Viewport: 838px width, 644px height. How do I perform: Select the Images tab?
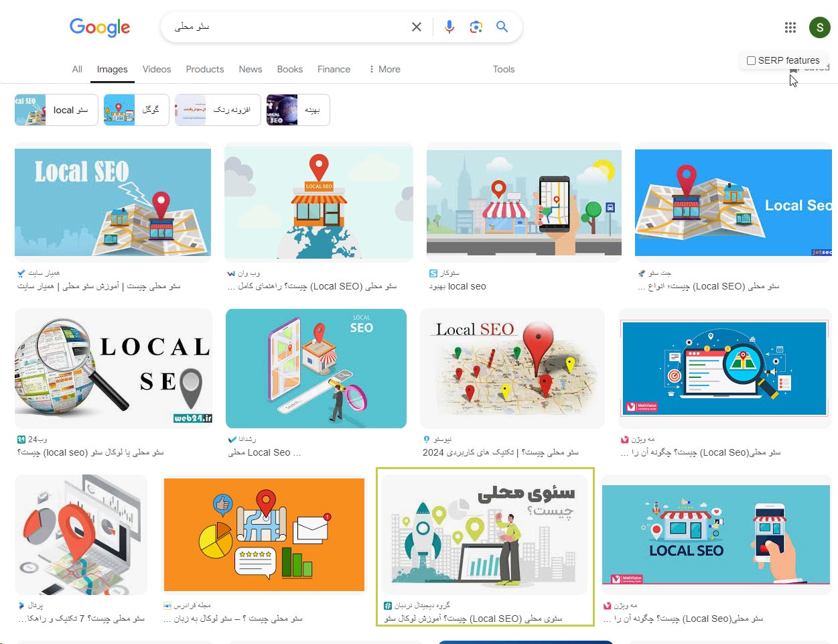point(112,69)
